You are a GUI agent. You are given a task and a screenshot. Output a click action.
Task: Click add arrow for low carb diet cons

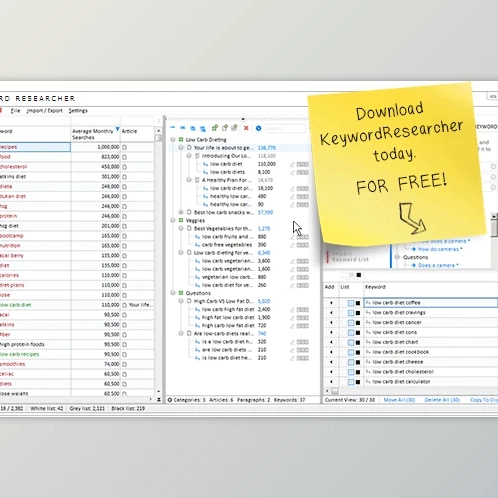pyautogui.click(x=331, y=332)
